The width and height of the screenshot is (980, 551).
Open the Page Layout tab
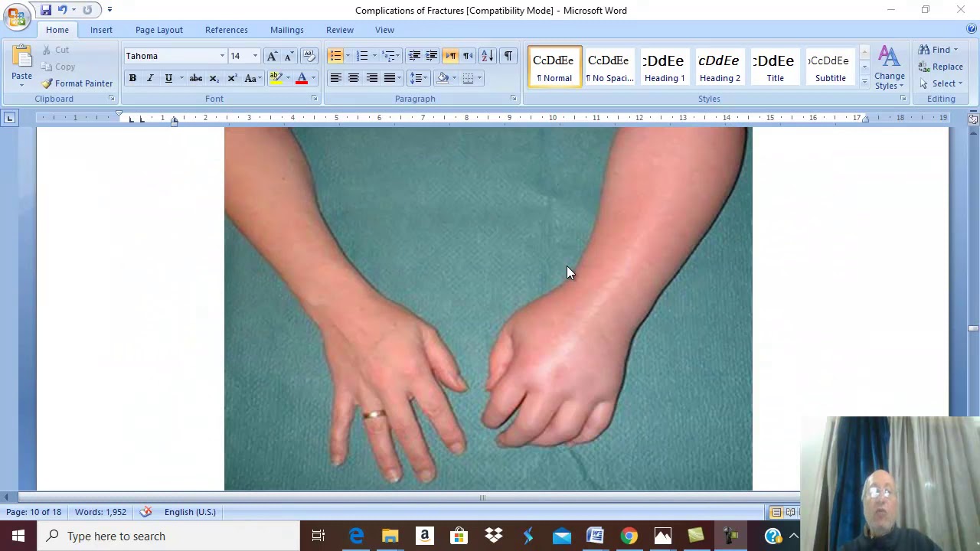(159, 30)
